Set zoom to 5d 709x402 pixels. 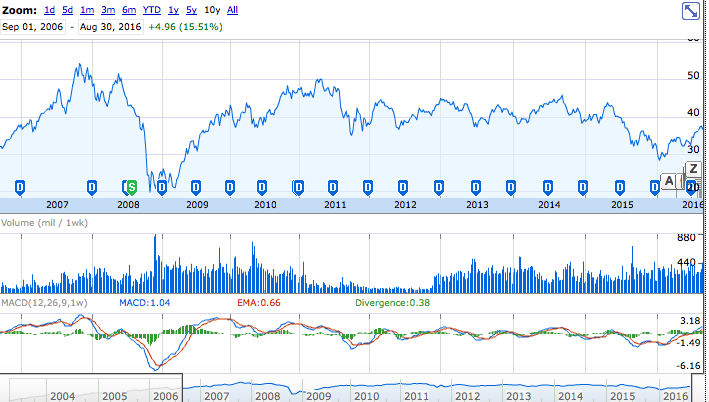pyautogui.click(x=67, y=10)
